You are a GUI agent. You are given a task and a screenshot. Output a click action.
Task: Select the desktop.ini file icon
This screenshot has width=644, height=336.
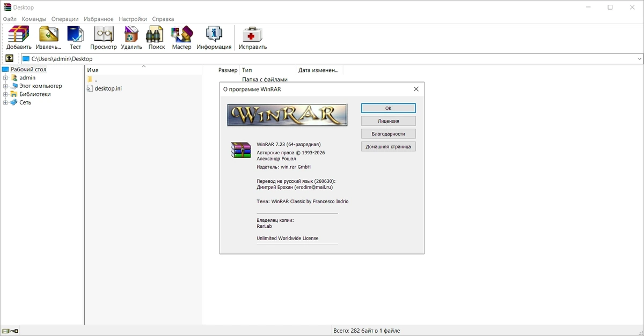90,88
